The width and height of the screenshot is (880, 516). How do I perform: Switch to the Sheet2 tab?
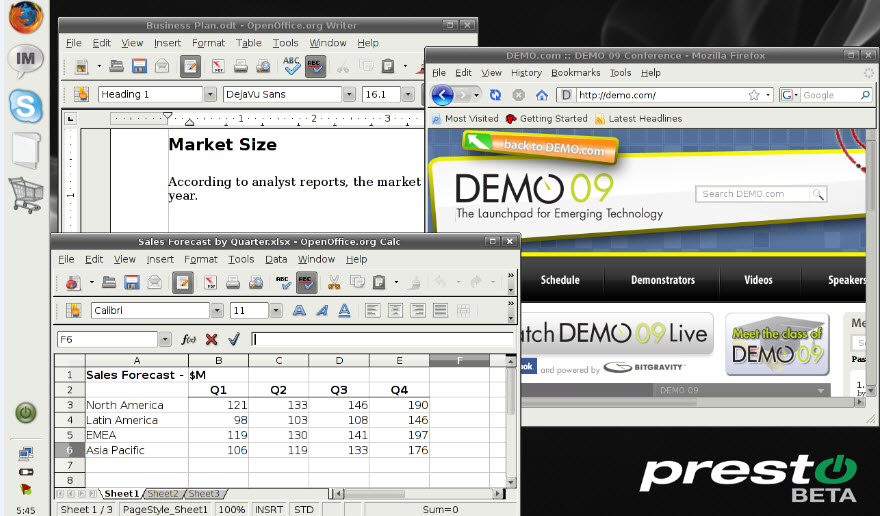tap(162, 494)
